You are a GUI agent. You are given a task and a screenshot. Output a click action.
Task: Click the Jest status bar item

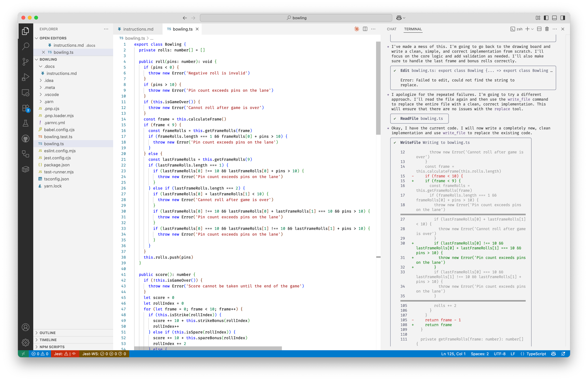coord(65,354)
